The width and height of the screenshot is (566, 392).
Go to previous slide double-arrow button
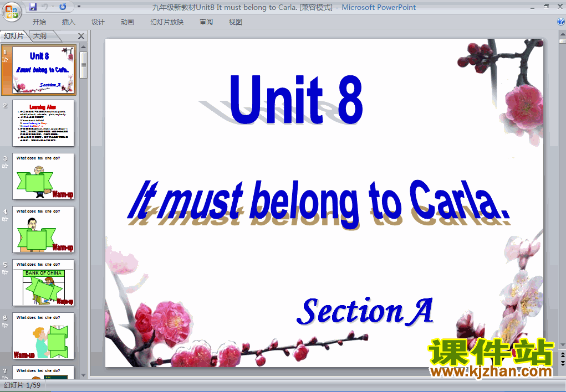pyautogui.click(x=562, y=355)
